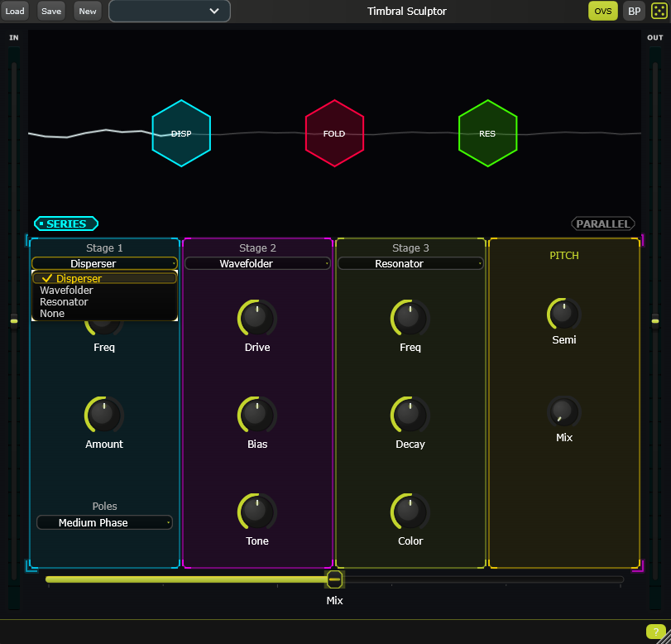Switch routing to PARALLEL mode
671x644 pixels.
click(x=602, y=223)
